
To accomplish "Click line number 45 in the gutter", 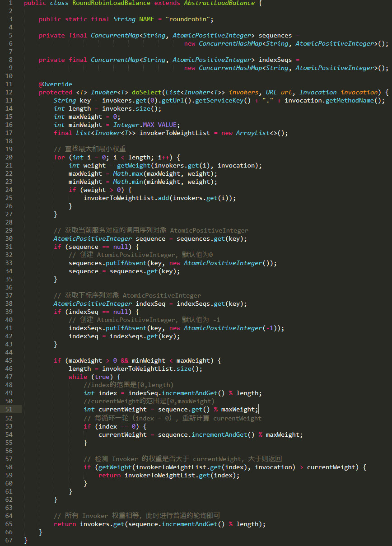I will pyautogui.click(x=9, y=361).
